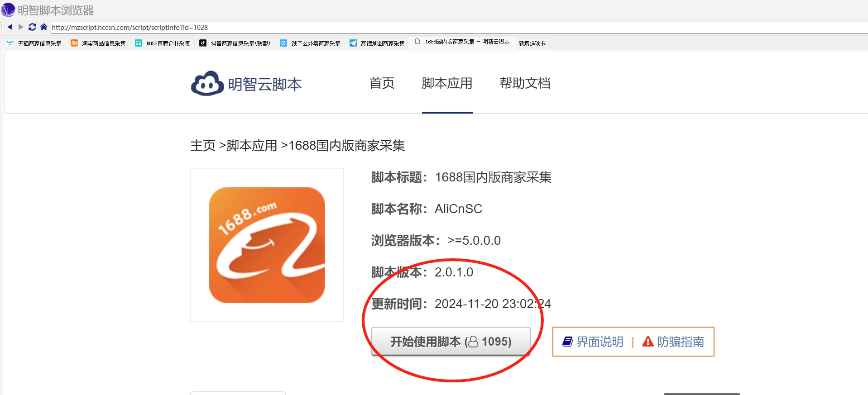Click the 开始使用脚本 button

coord(451,342)
